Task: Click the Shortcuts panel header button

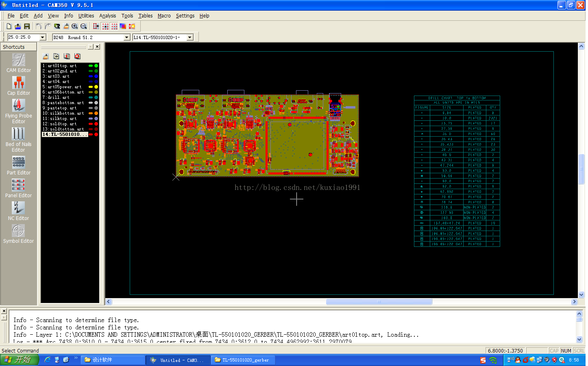Action: [x=19, y=47]
